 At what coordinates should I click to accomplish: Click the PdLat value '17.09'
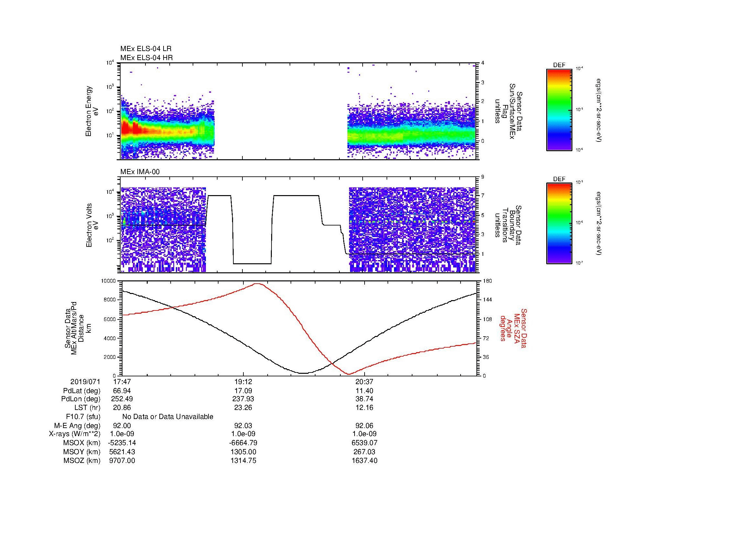point(243,391)
